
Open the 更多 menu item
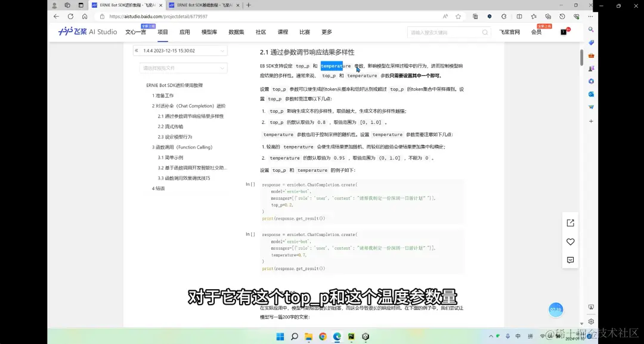click(x=327, y=32)
